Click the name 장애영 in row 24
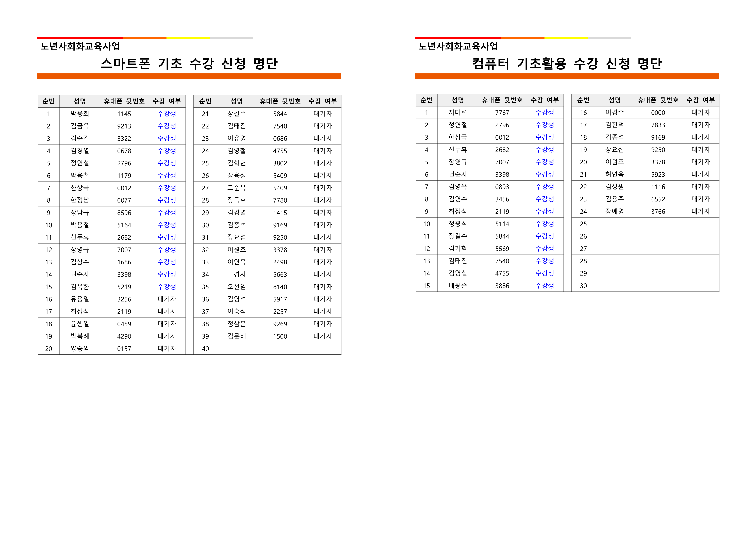 [614, 212]
